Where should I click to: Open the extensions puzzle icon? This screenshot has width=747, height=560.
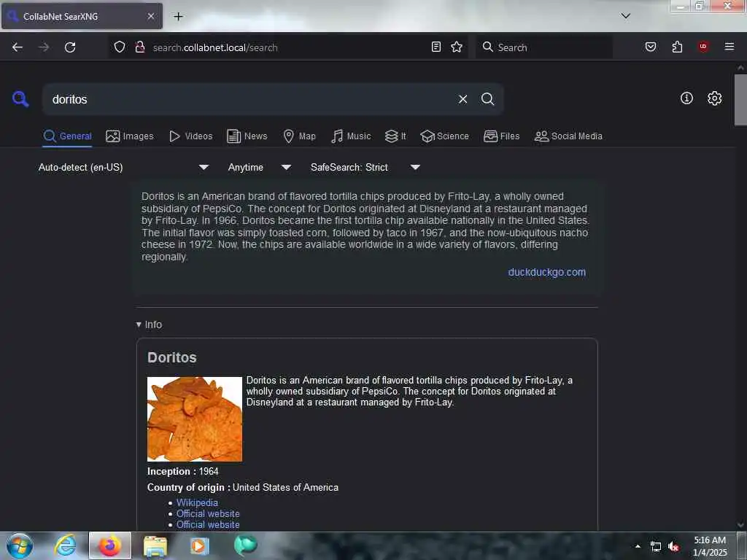[677, 47]
